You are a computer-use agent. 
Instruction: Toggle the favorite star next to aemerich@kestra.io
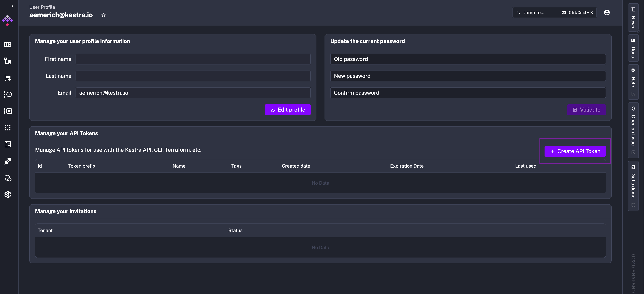pyautogui.click(x=103, y=15)
